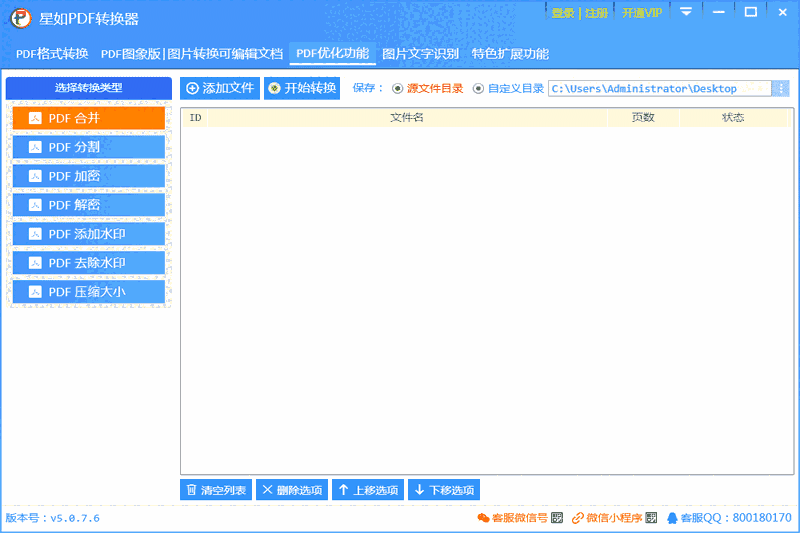Screen dimensions: 800x533
Task: Click the 客服微信号 QR code icon
Action: tap(557, 518)
